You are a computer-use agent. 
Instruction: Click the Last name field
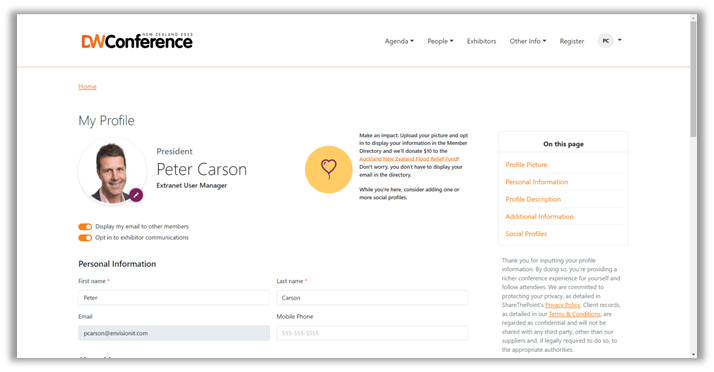click(372, 298)
